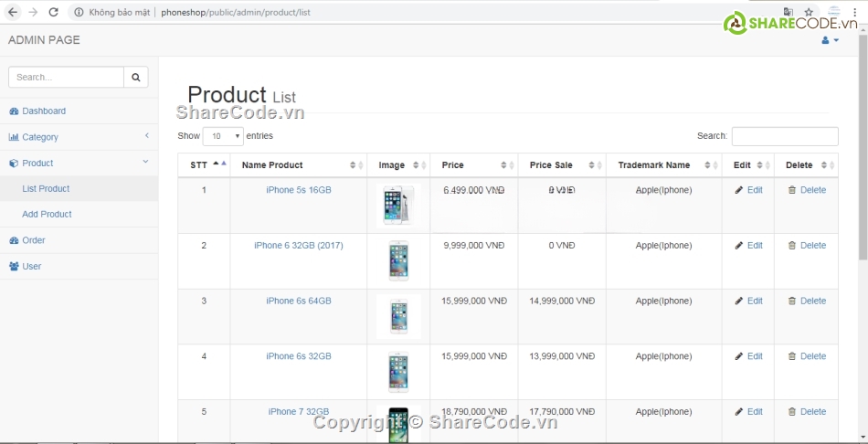Click the Category chart icon
Viewport: 868px width, 444px height.
[x=14, y=137]
